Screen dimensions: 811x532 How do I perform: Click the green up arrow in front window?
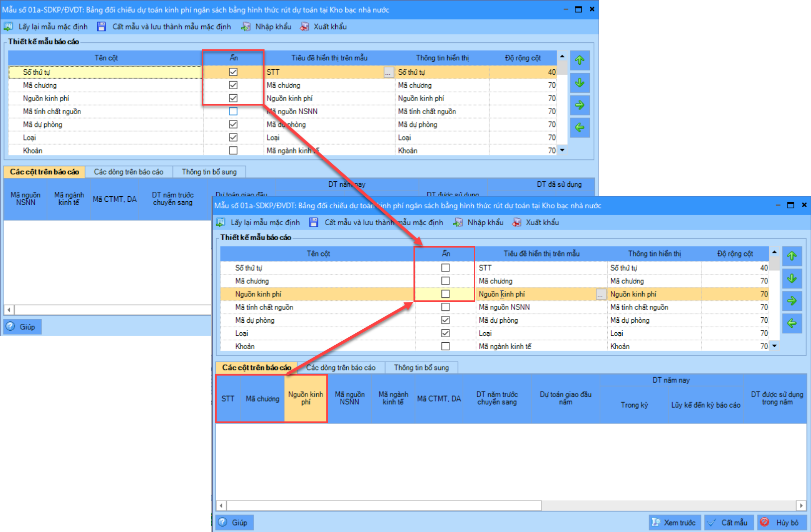pyautogui.click(x=792, y=256)
